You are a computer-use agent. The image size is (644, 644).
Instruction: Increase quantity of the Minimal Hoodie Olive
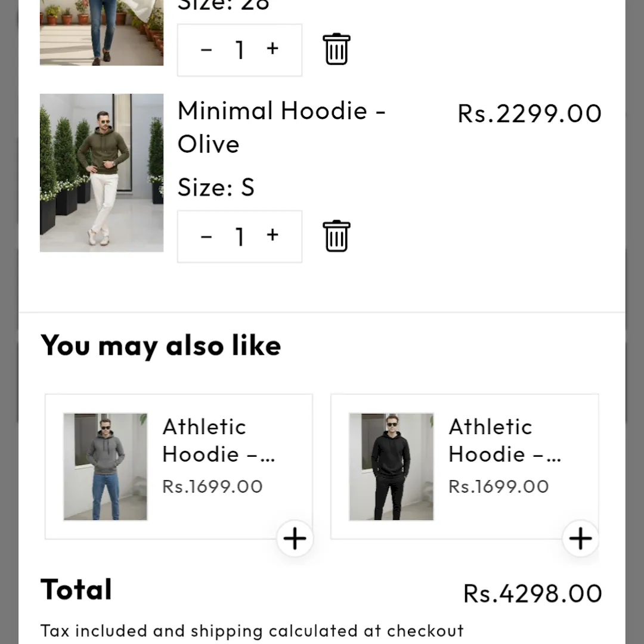[x=273, y=236]
